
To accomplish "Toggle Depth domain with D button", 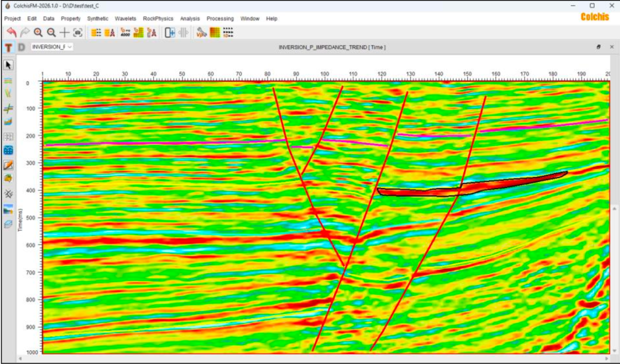I will 21,47.
